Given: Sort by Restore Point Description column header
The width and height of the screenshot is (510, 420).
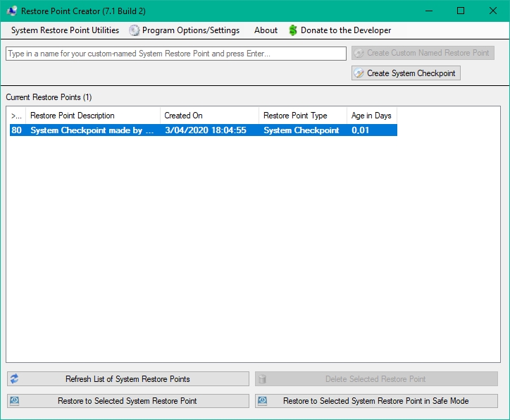Looking at the screenshot, I should (92, 116).
